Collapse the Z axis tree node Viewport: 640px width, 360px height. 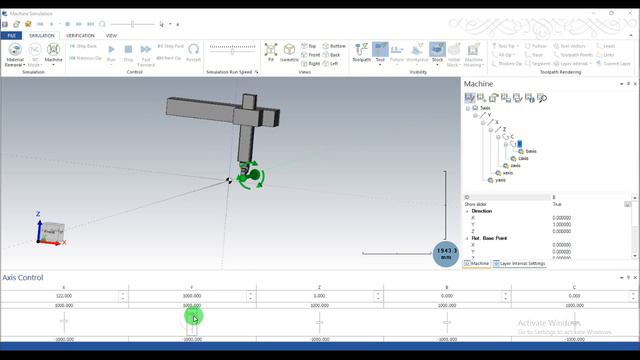point(491,130)
